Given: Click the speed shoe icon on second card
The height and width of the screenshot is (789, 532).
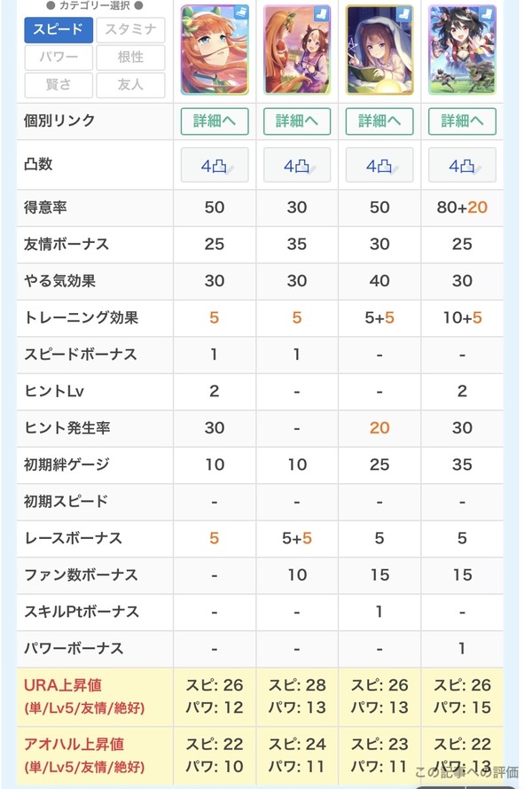Looking at the screenshot, I should point(323,12).
